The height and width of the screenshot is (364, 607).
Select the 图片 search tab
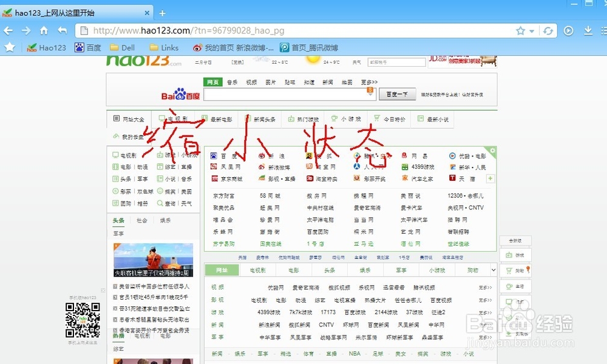(271, 82)
